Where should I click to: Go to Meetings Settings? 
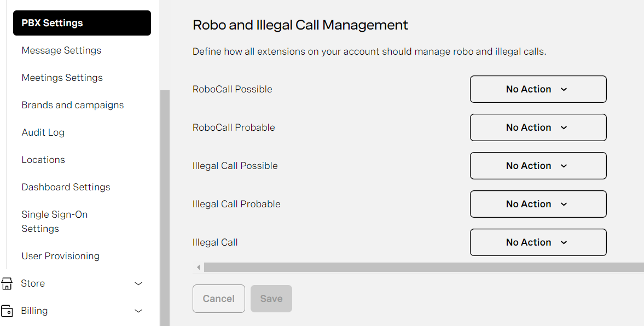click(62, 78)
